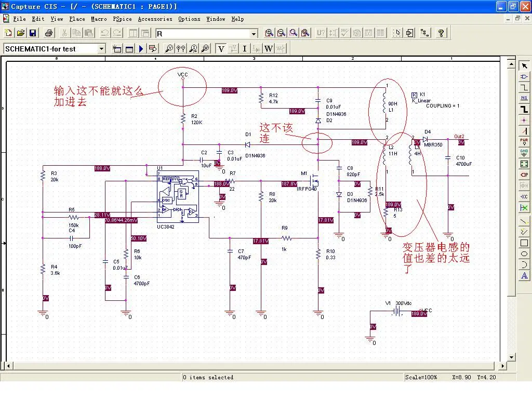Run PSpice simulation with blue play arrow
This screenshot has width=532, height=399.
(x=141, y=49)
